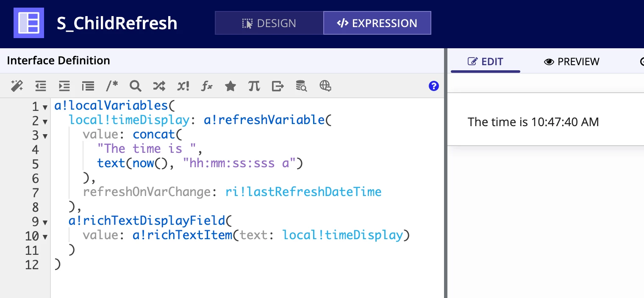Toggle comment with the /* icon
This screenshot has height=298, width=644.
[112, 86]
